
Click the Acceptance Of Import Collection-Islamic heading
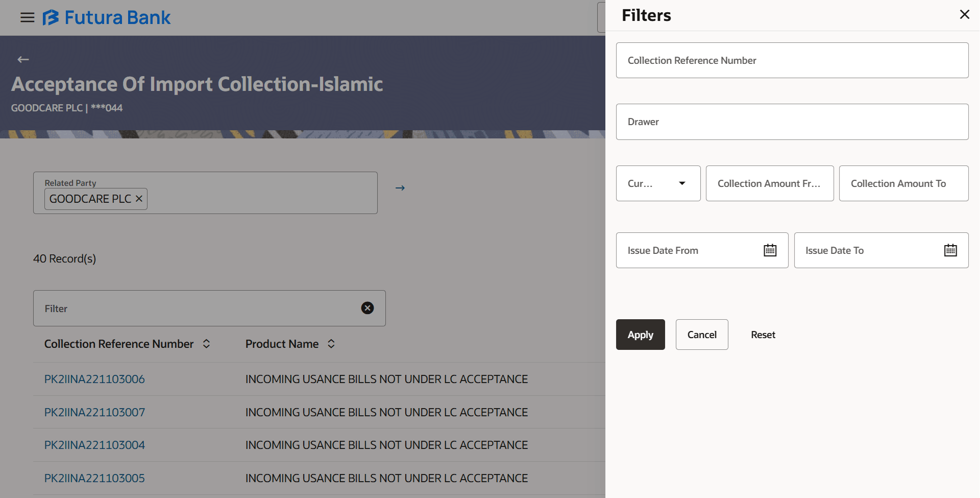click(x=197, y=84)
